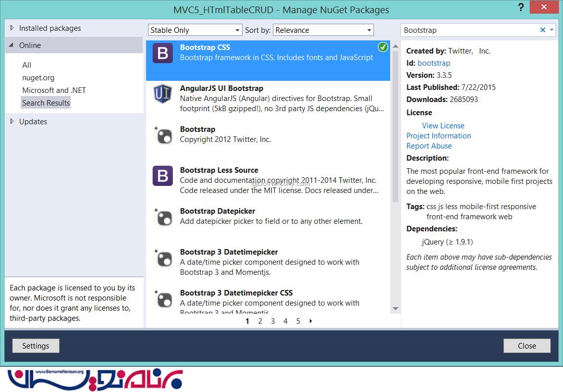Open the Sort by Relevance dropdown

[x=323, y=30]
